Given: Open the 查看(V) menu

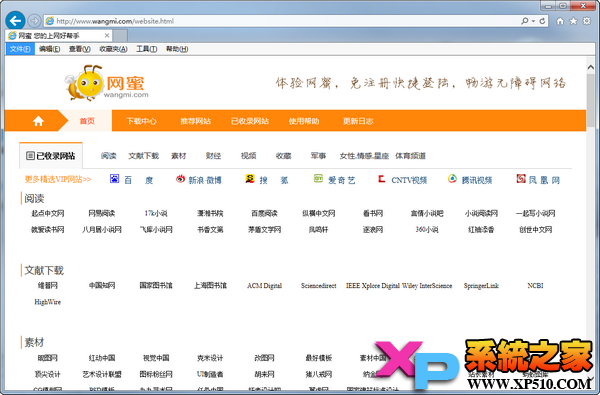Looking at the screenshot, I should pos(80,49).
